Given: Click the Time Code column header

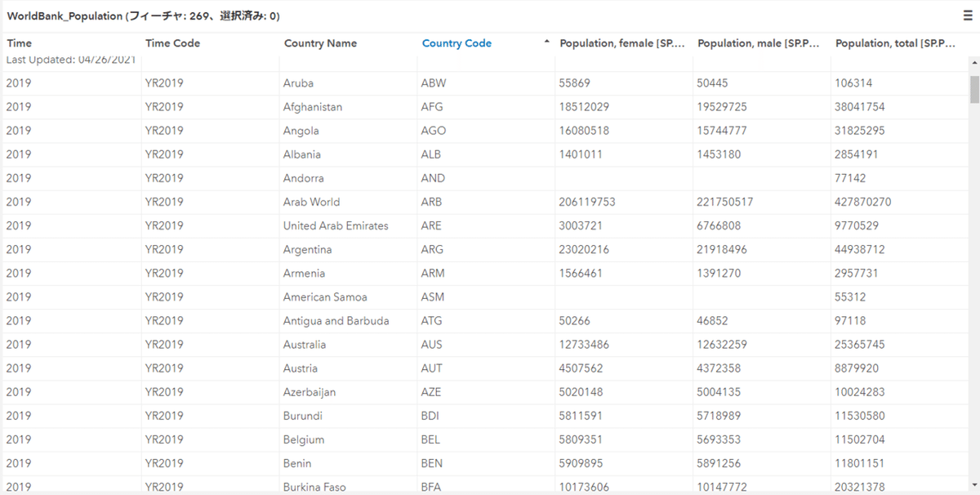Looking at the screenshot, I should 172,43.
